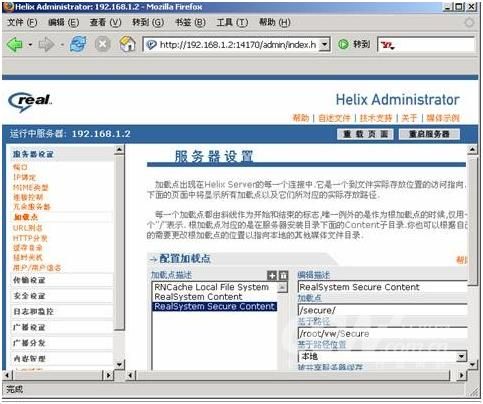This screenshot has width=483, height=404.
Task: Select RNCache Local File System list entry
Action: pos(211,287)
